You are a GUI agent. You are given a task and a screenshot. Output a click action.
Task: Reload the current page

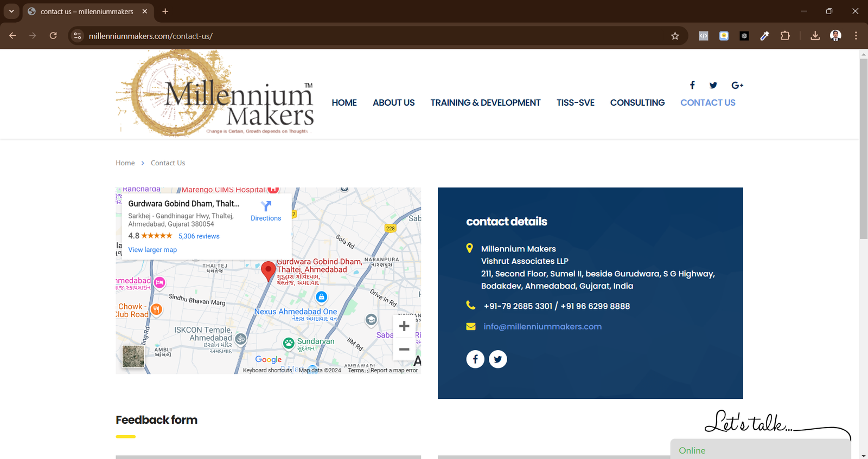click(53, 36)
